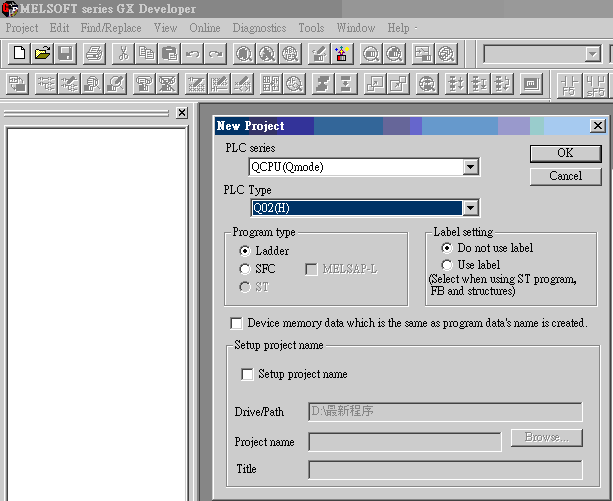
Task: Tick the MELSAP-L checkbox
Action: [311, 269]
